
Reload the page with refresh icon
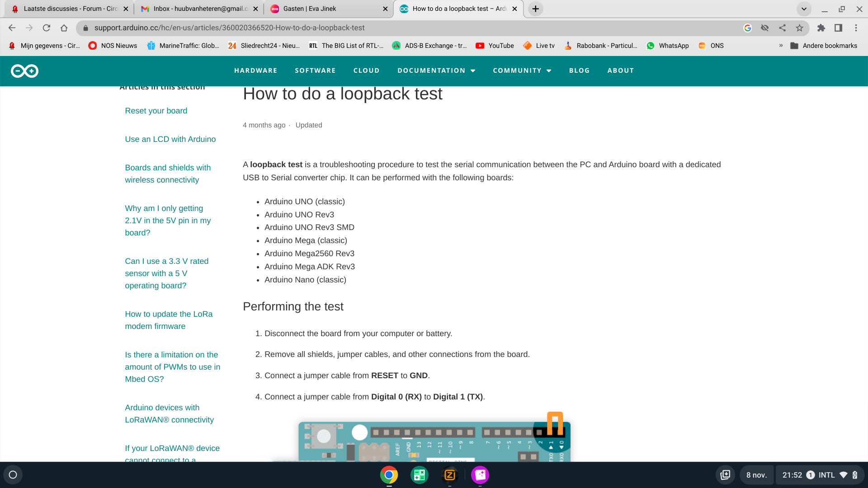point(47,28)
